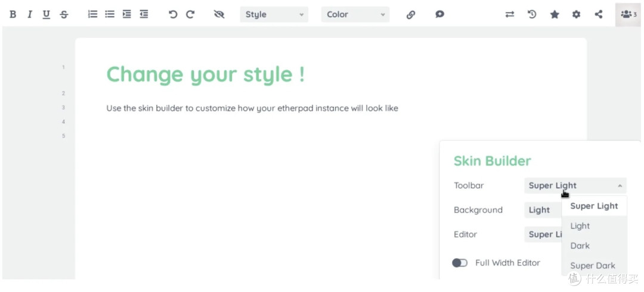The width and height of the screenshot is (644, 292).
Task: Toggle the Full Width Editor switch
Action: (460, 263)
